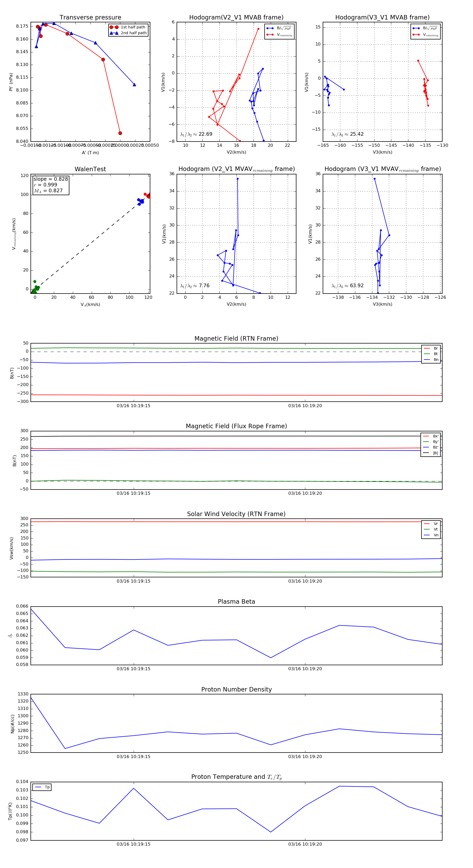Screen dimensions: 473x868
Task: Click the 'V_A(km/s)' WalenTest x-axis label
Action: pos(90,305)
